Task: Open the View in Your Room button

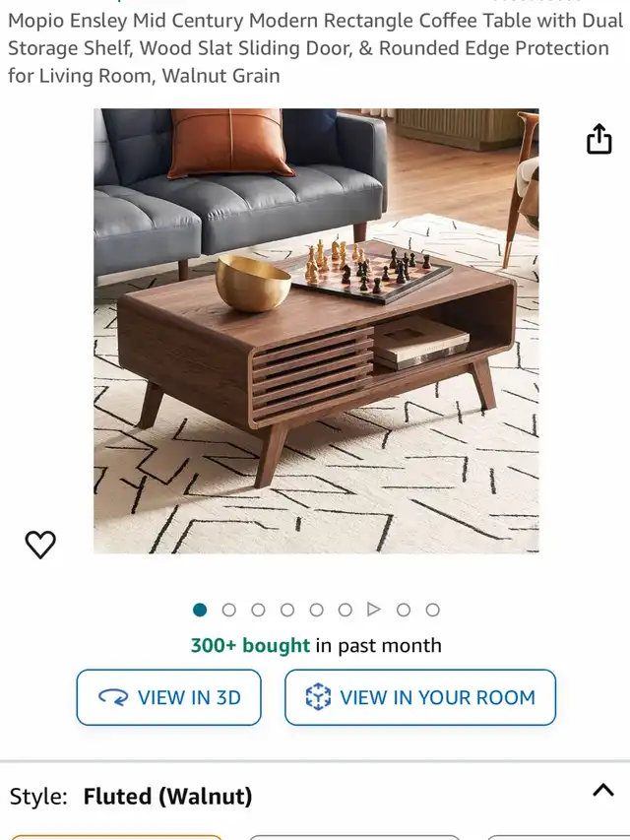Action: tap(420, 697)
